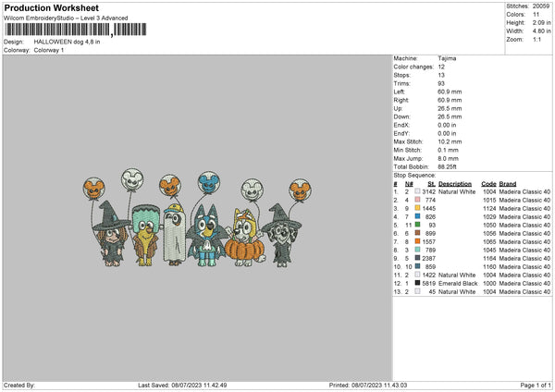Select the blue swatch with 826 stitches
Viewport: 555px width, 392px height.
418,216
